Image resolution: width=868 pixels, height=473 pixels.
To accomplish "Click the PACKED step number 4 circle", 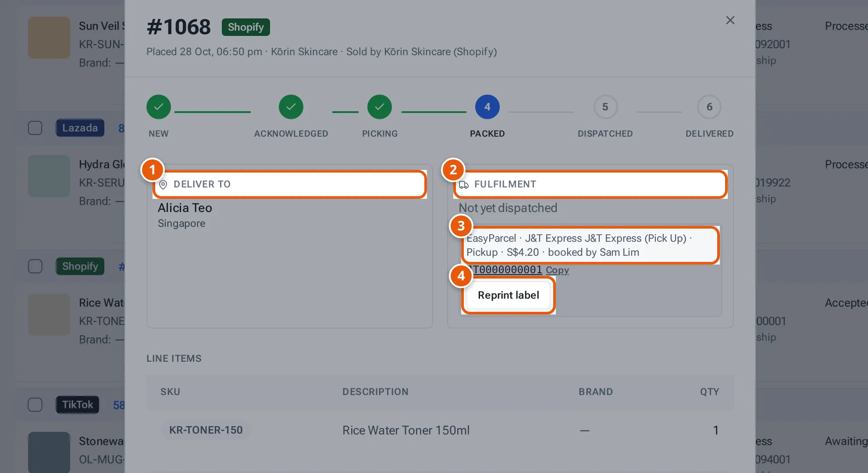I will 487,107.
